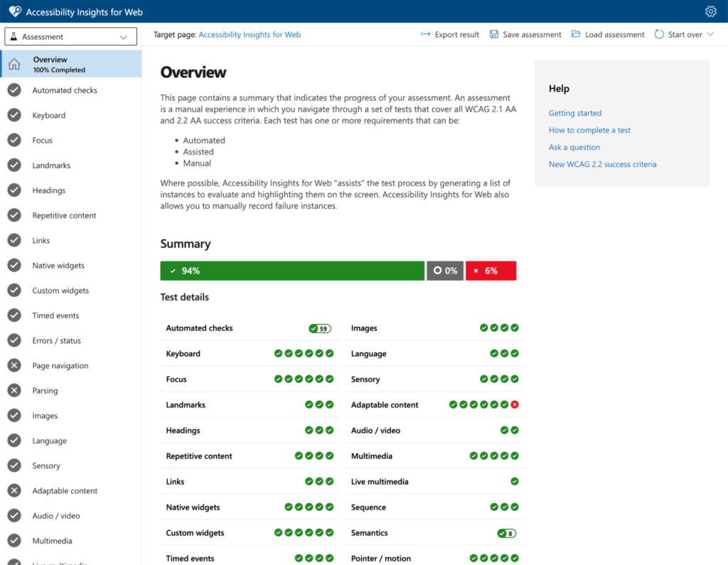Image resolution: width=728 pixels, height=565 pixels.
Task: Expand the Start over dropdown arrow
Action: tap(710, 33)
